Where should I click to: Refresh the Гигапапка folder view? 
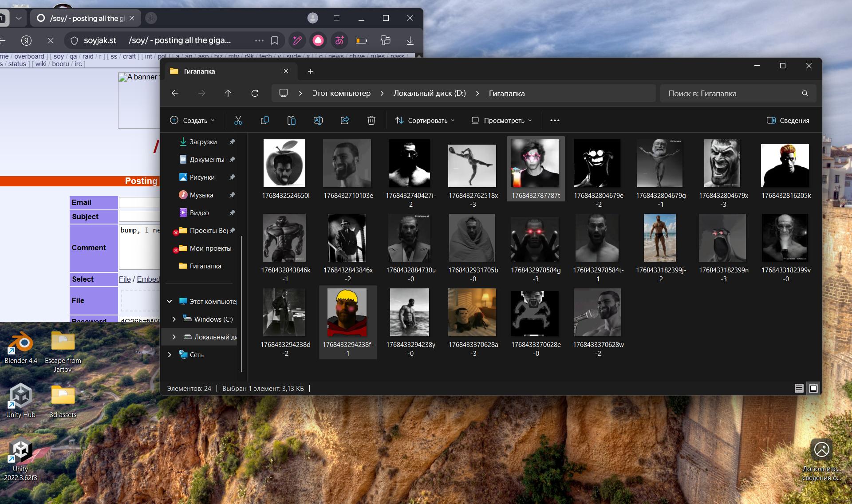pos(255,93)
